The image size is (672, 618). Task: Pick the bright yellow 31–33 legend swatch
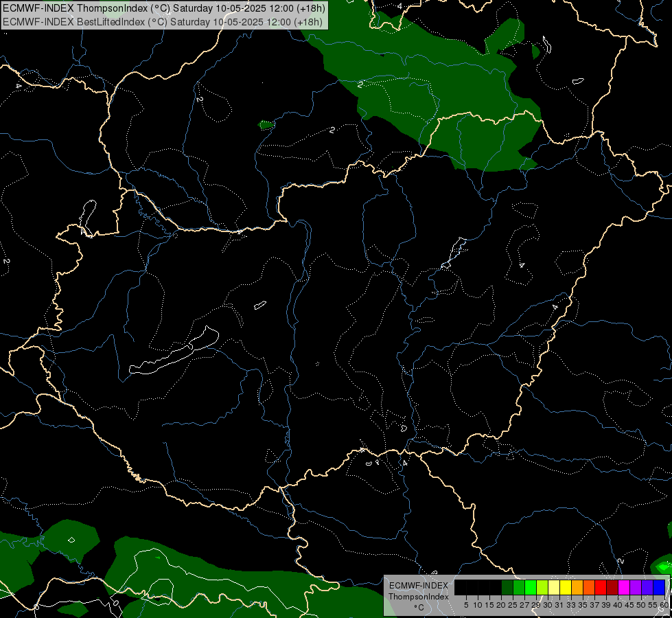tap(566, 587)
